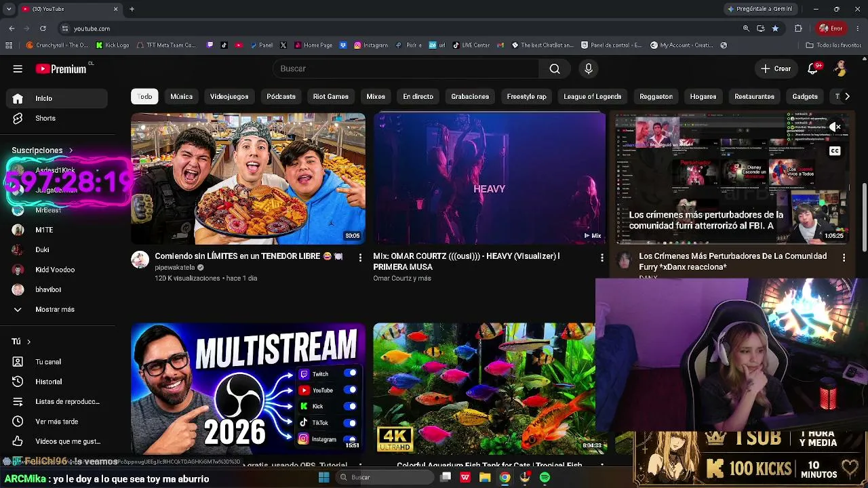Open the account avatar menu
The image size is (868, 488).
coord(841,68)
